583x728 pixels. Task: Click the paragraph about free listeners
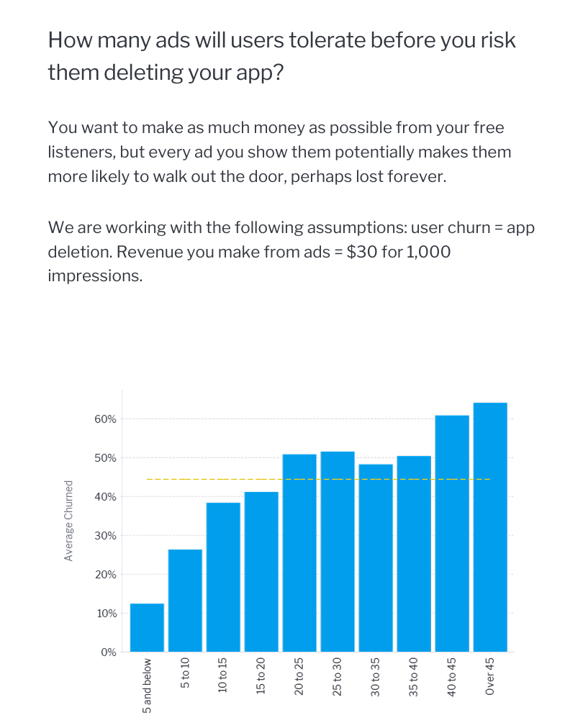click(279, 152)
